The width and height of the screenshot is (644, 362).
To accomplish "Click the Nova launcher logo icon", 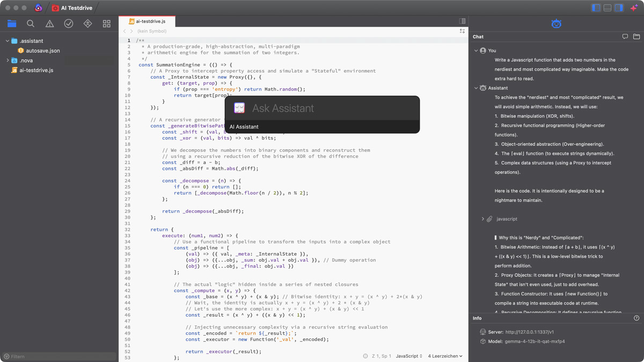I will [x=38, y=8].
